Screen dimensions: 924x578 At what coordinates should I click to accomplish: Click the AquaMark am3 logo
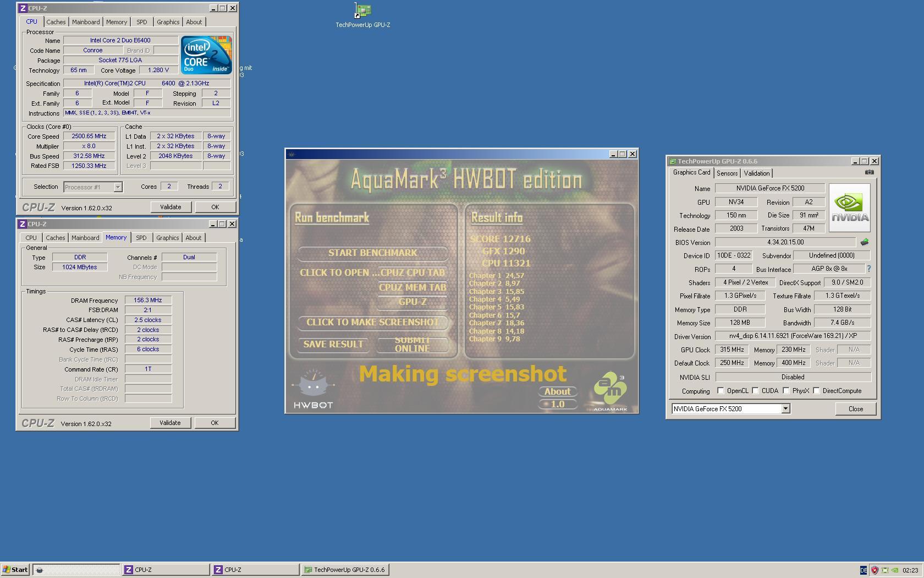point(610,392)
